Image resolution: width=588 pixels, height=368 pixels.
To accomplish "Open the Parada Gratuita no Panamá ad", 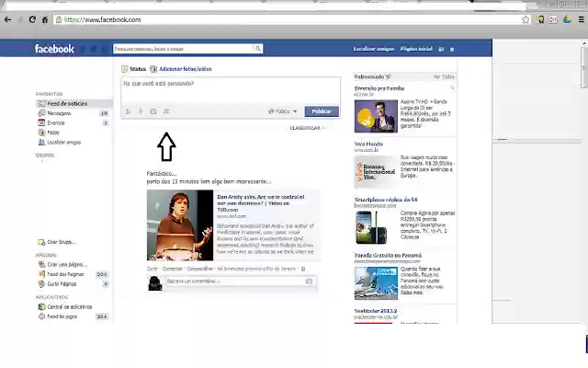I will point(388,256).
